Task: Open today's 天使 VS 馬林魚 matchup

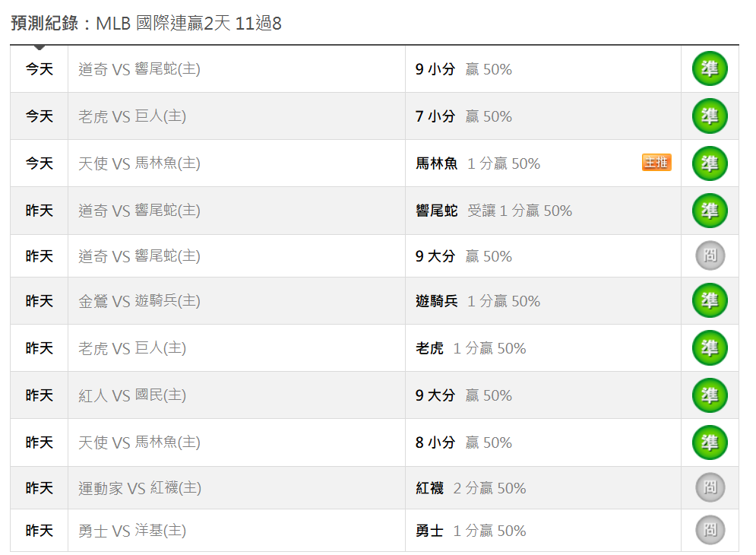Action: tap(139, 163)
